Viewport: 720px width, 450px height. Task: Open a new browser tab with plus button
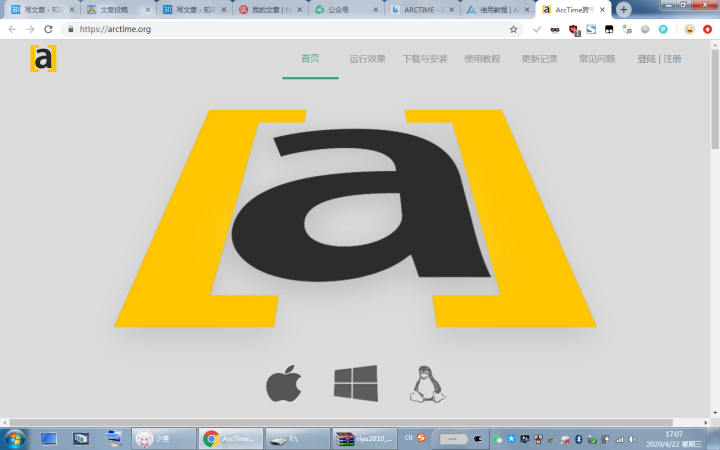pyautogui.click(x=623, y=9)
